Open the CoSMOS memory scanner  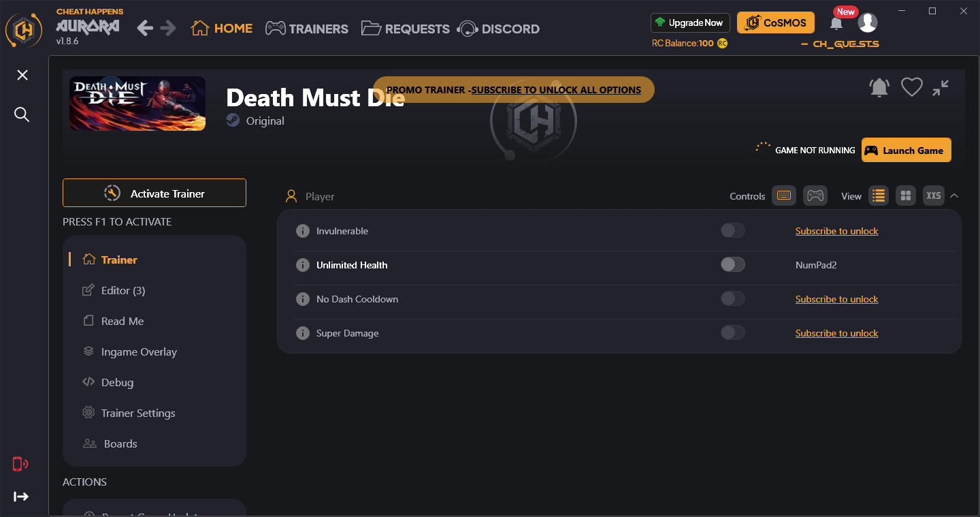775,22
